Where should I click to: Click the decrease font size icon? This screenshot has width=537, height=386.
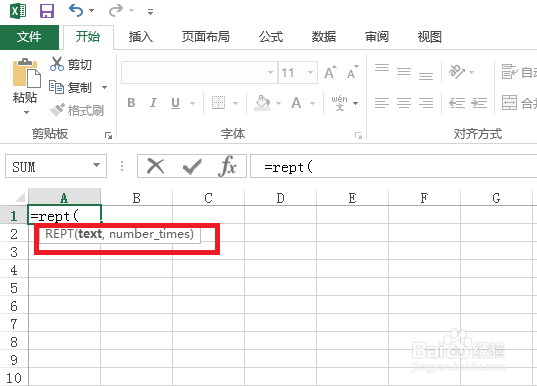click(352, 72)
